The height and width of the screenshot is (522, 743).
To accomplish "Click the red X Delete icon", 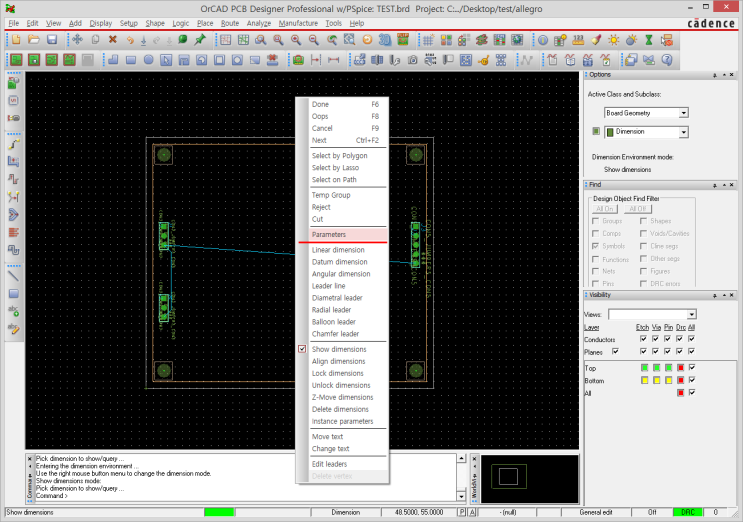I will coord(112,40).
